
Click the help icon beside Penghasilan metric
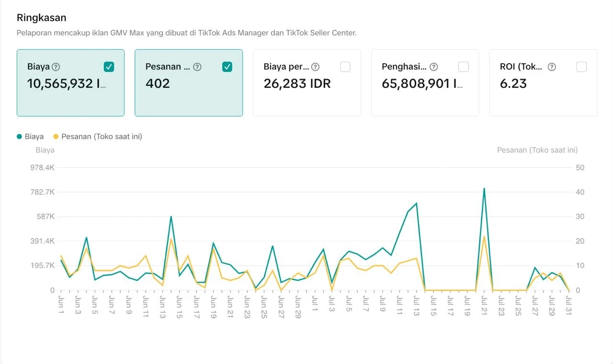[x=433, y=67]
